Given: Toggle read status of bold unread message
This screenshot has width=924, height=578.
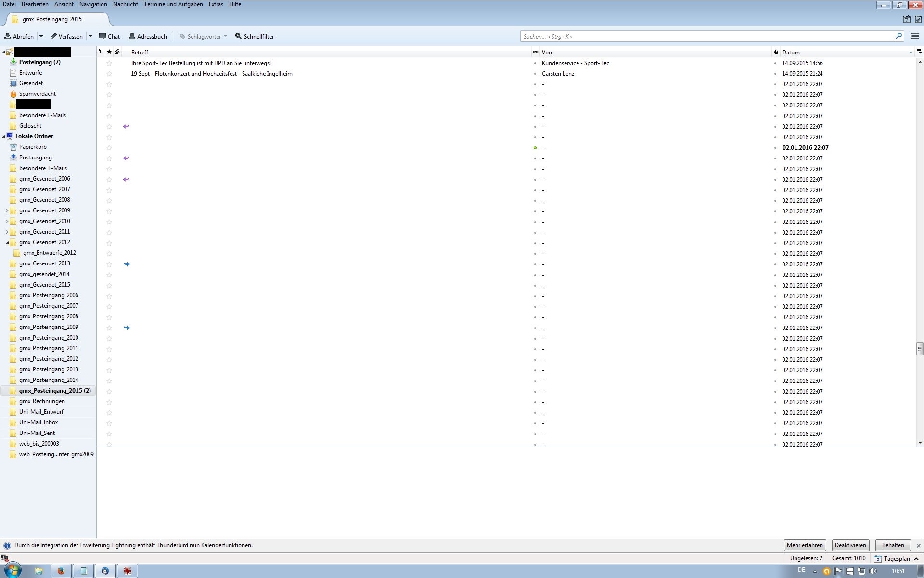Looking at the screenshot, I should (535, 148).
